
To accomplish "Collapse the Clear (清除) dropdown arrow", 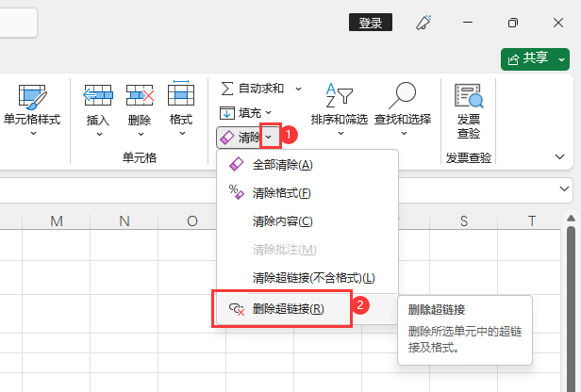I will point(269,137).
